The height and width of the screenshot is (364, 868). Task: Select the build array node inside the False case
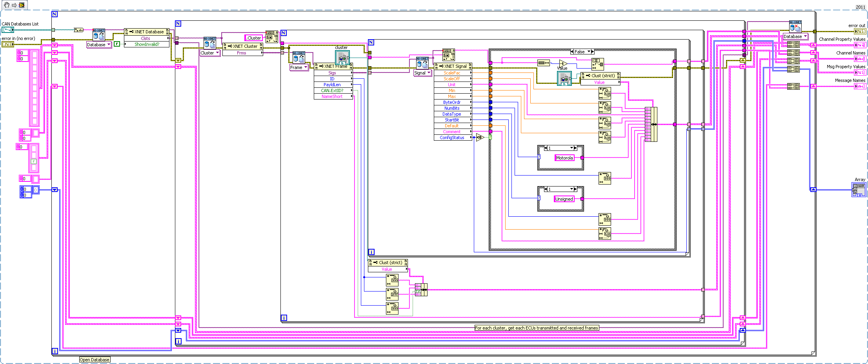[x=651, y=124]
